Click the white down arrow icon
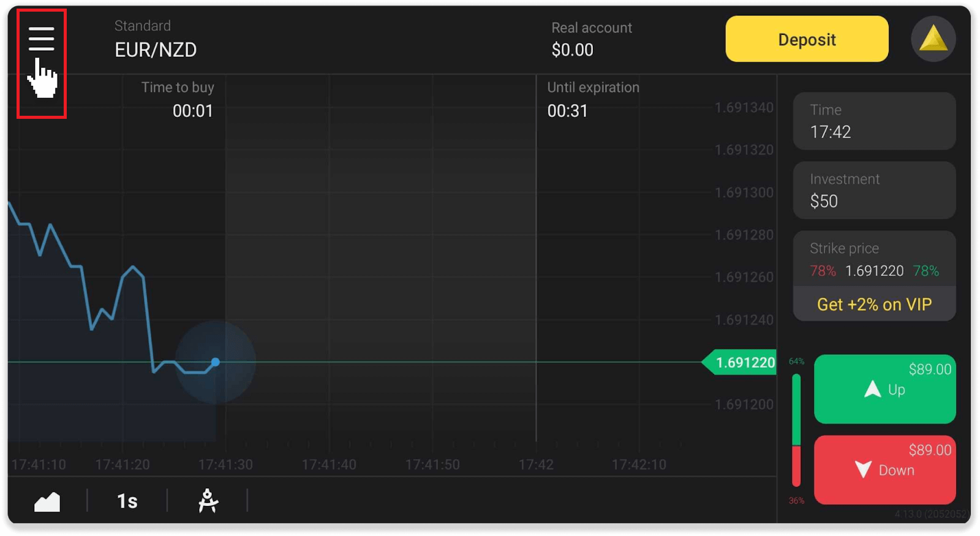The height and width of the screenshot is (536, 980). (x=863, y=470)
